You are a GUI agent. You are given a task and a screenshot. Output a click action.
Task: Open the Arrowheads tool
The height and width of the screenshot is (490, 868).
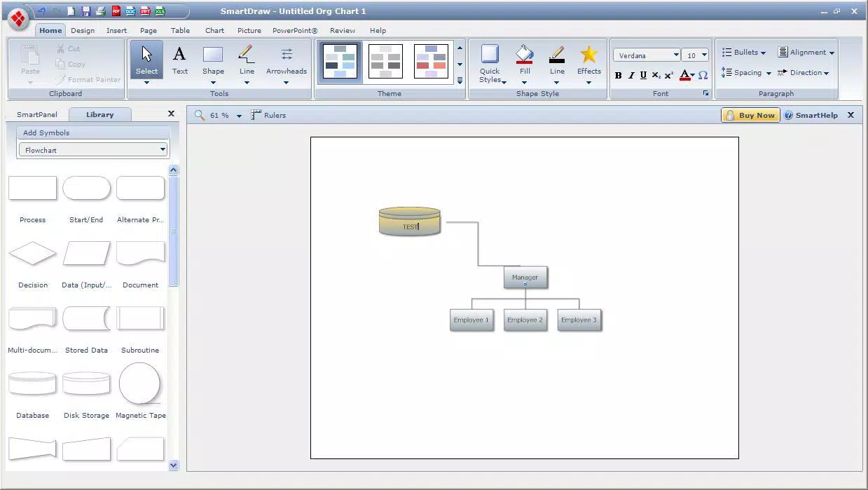coord(287,60)
